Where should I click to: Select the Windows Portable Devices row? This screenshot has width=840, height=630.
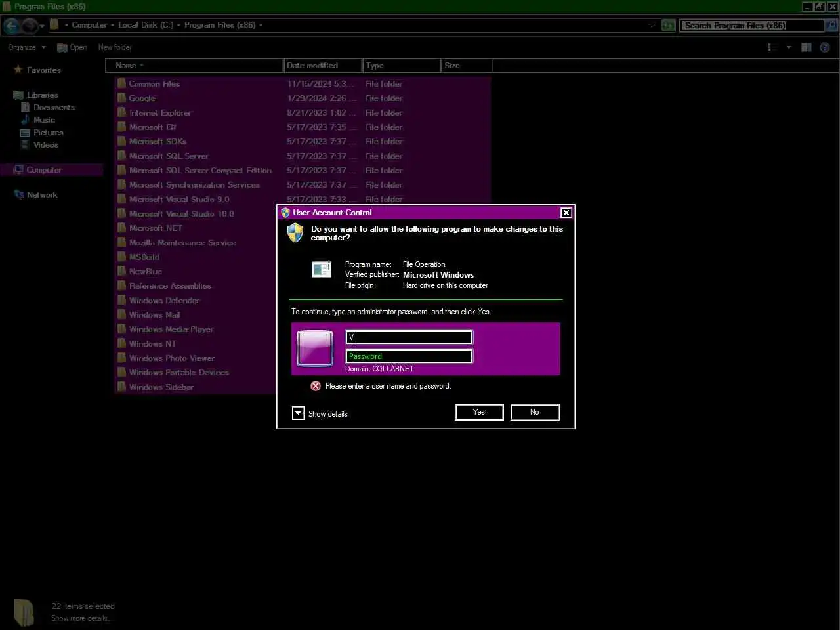196,373
